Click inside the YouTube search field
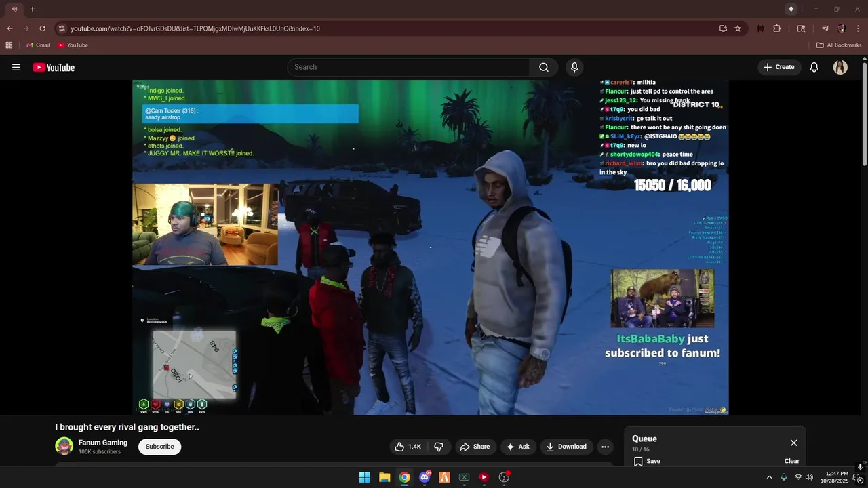The height and width of the screenshot is (488, 868). 408,67
